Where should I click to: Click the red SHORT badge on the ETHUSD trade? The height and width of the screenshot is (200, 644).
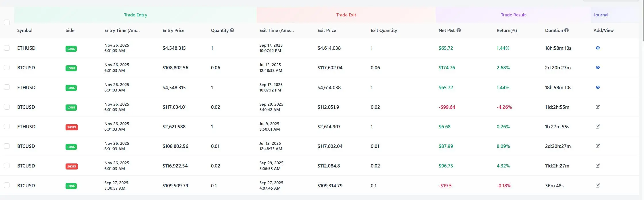pos(71,127)
